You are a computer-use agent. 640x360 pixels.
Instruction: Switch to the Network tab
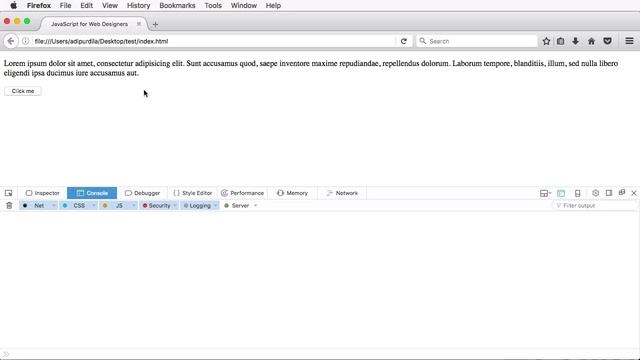(342, 193)
